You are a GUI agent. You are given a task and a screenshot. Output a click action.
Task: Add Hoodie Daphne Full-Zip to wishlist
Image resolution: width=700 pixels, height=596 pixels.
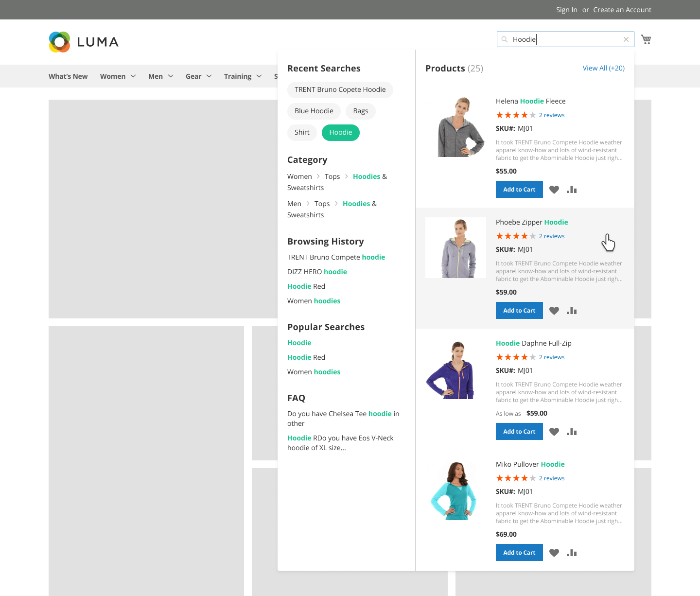(554, 432)
